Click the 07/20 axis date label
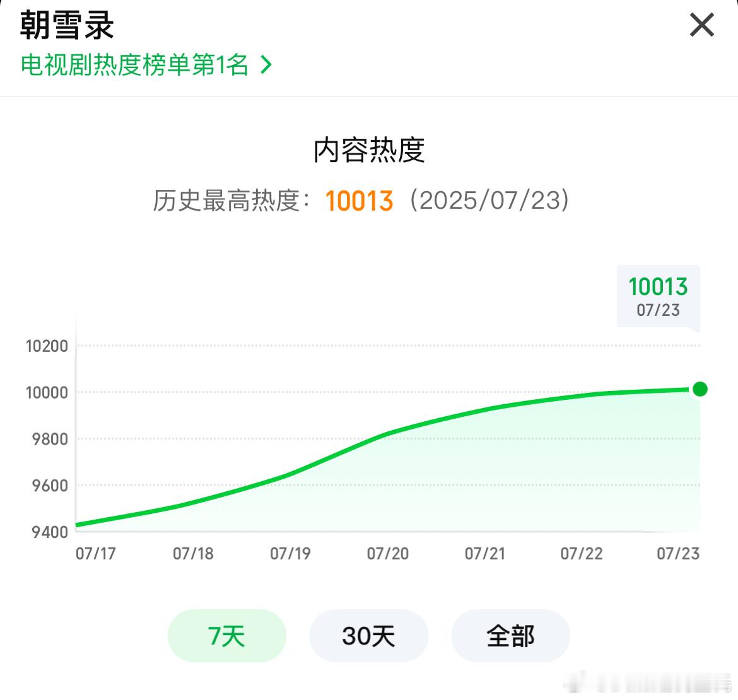The height and width of the screenshot is (700, 738). click(x=388, y=554)
